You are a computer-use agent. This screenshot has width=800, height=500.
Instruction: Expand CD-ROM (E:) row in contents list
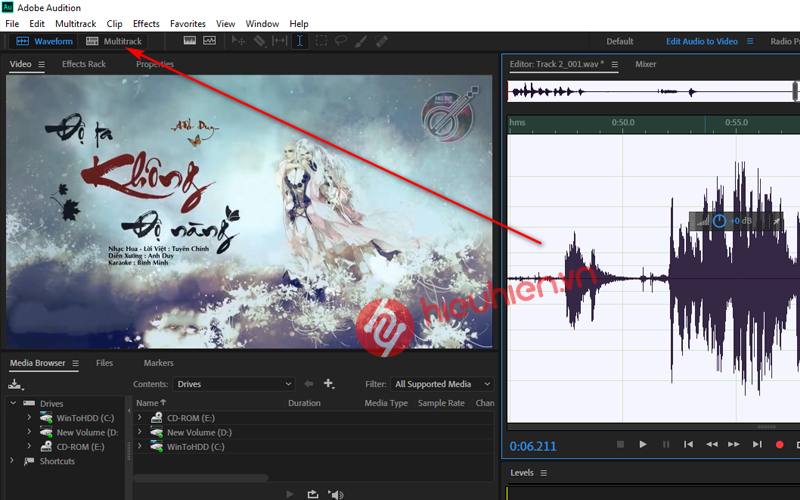(139, 417)
